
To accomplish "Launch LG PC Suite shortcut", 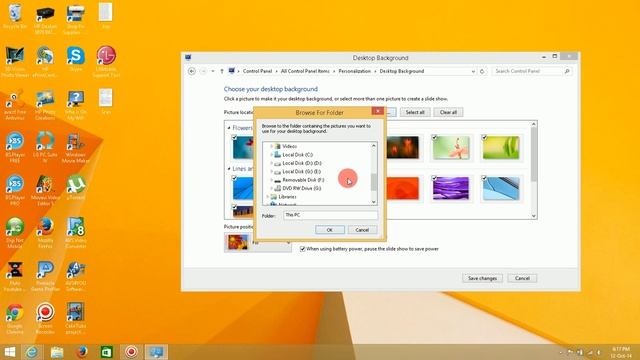I will (45, 147).
